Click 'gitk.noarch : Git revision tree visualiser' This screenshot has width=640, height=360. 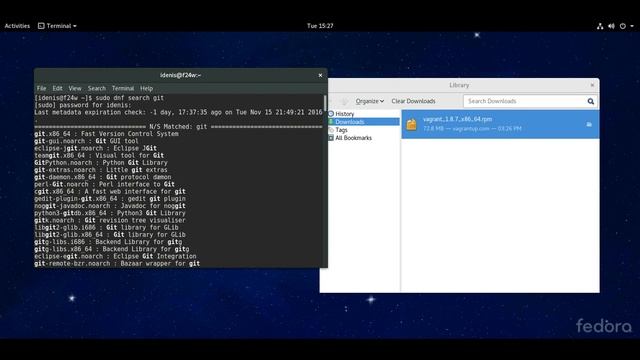[110, 220]
